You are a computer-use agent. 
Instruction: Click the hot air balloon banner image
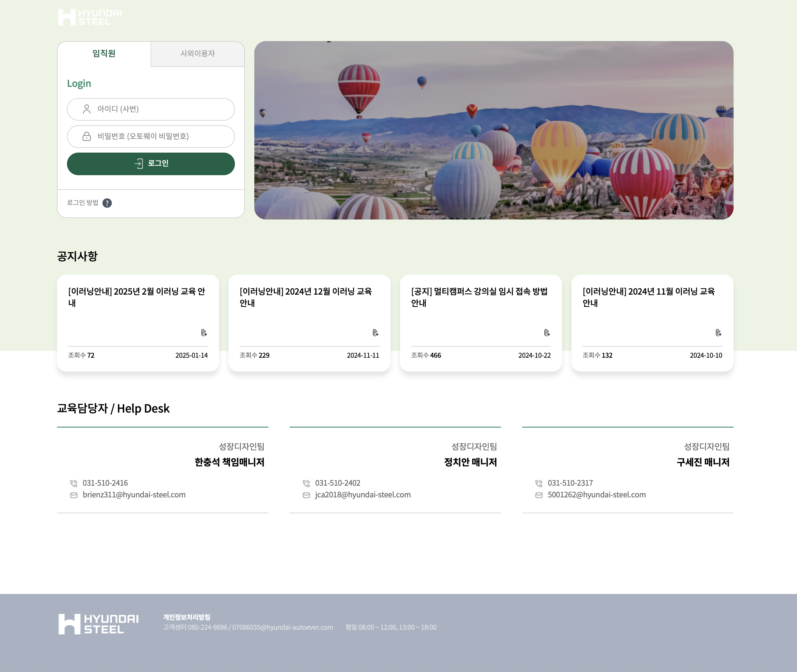coord(494,130)
